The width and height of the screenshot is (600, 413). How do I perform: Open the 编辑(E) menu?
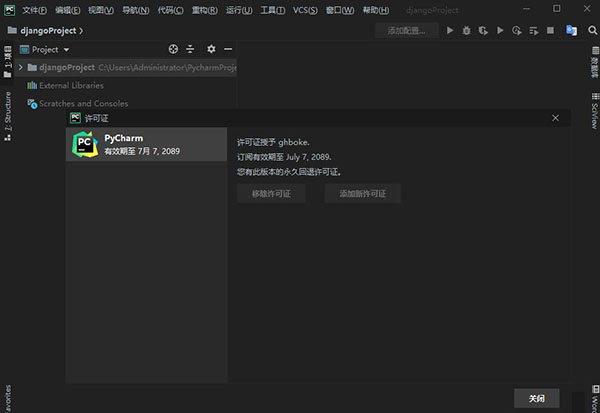point(67,10)
